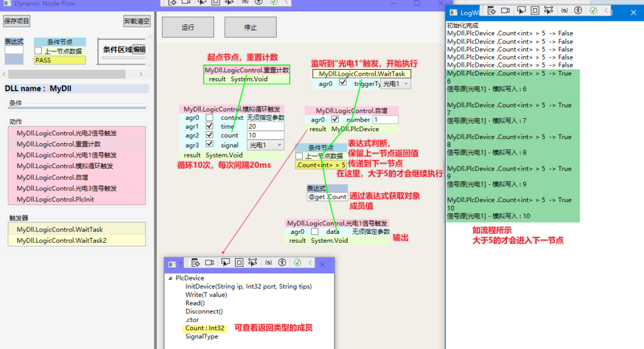Click the @get .Count expression field
The image size is (644, 349).
tap(327, 197)
